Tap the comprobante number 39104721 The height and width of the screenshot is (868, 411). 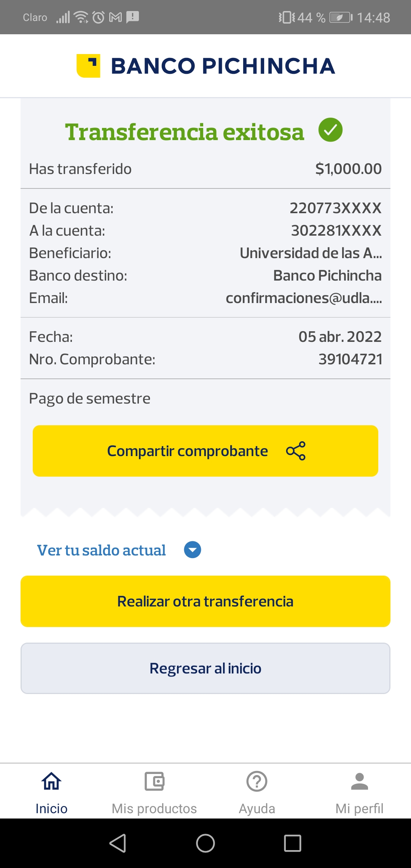tap(350, 359)
